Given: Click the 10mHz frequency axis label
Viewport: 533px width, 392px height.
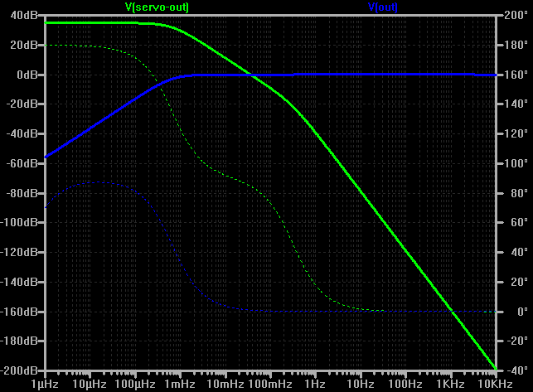Looking at the screenshot, I should pyautogui.click(x=225, y=385).
